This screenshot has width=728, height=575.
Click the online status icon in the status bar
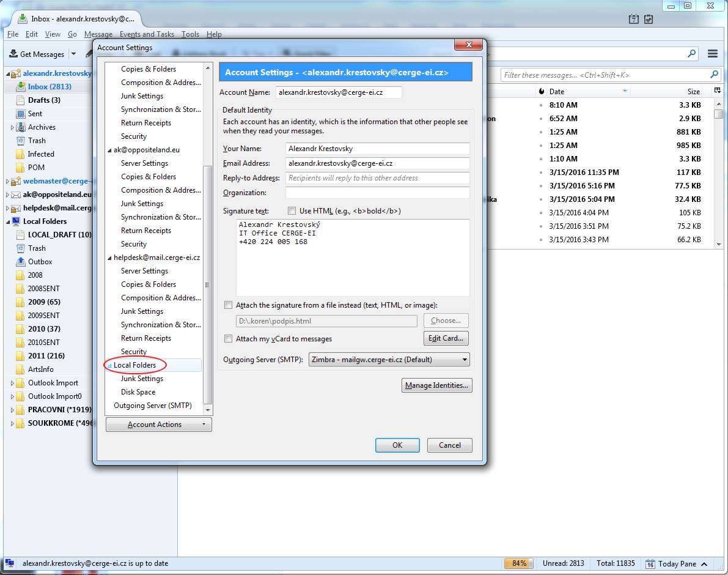pyautogui.click(x=10, y=563)
